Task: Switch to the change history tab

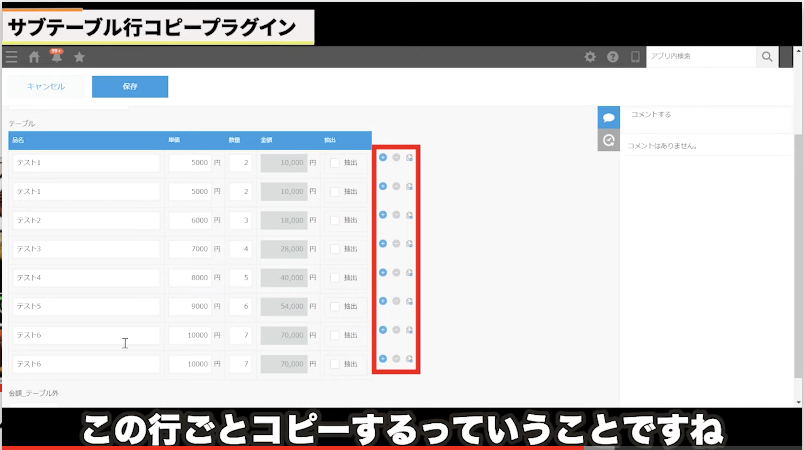Action: (x=608, y=140)
